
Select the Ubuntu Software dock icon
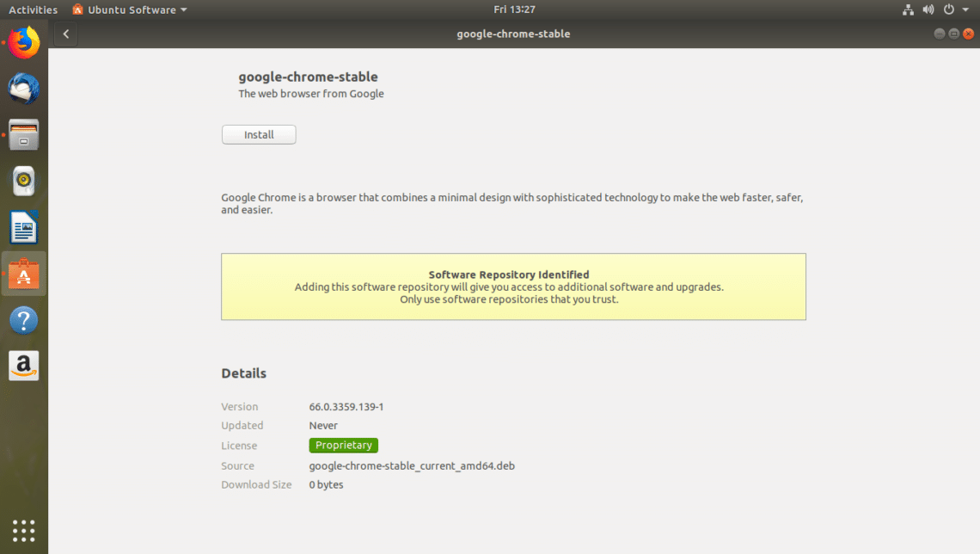pyautogui.click(x=24, y=274)
